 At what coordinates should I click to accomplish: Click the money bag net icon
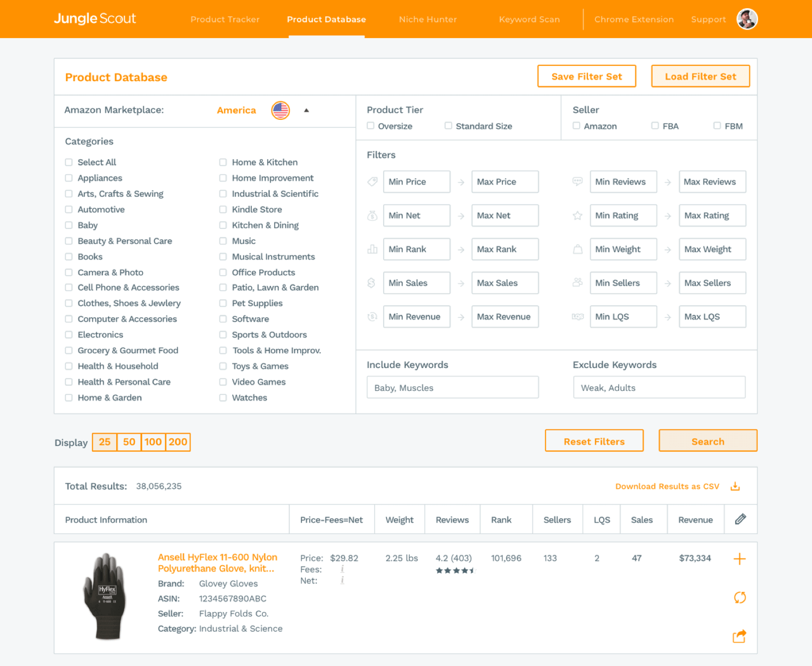pyautogui.click(x=372, y=216)
